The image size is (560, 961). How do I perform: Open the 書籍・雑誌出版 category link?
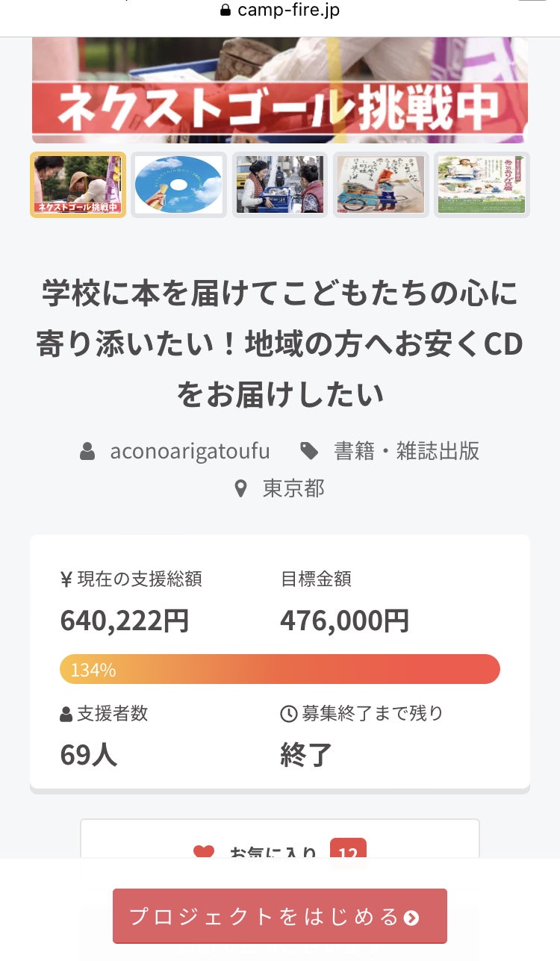406,451
